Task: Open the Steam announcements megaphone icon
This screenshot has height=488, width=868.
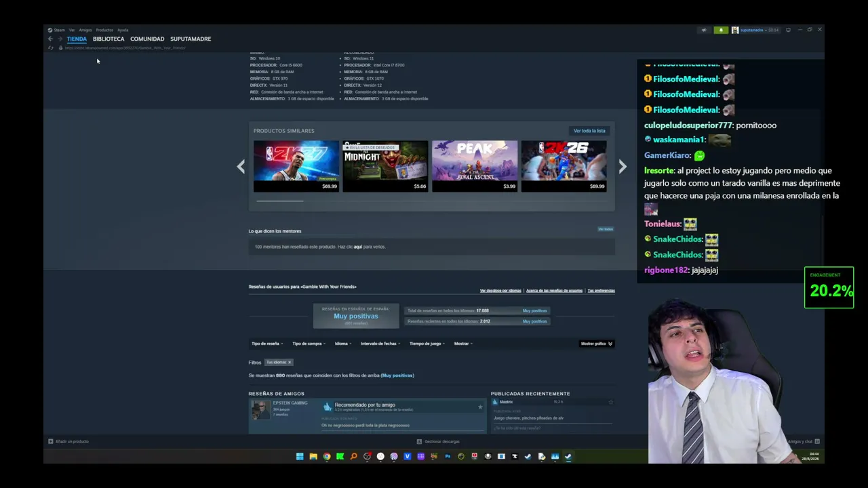Action: [x=704, y=30]
